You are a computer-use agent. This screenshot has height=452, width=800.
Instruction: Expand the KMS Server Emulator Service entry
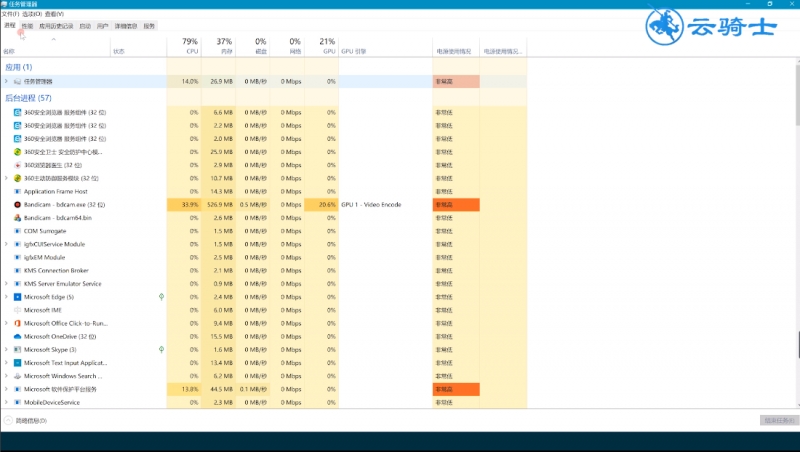6,284
